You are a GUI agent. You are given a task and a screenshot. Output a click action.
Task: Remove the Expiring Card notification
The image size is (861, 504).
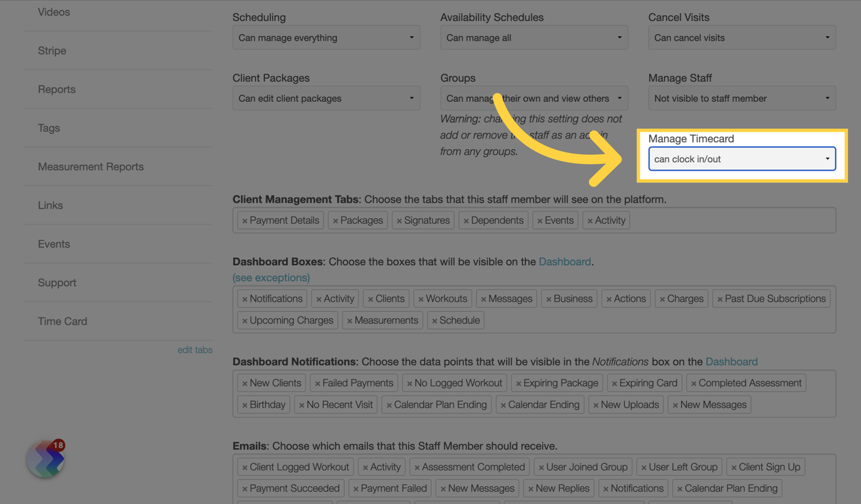coord(615,383)
